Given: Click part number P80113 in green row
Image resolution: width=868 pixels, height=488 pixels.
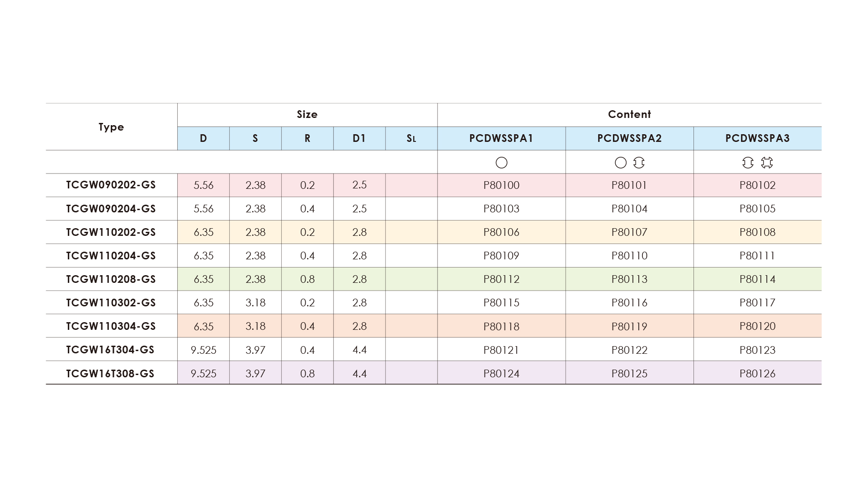Looking at the screenshot, I should tap(629, 279).
